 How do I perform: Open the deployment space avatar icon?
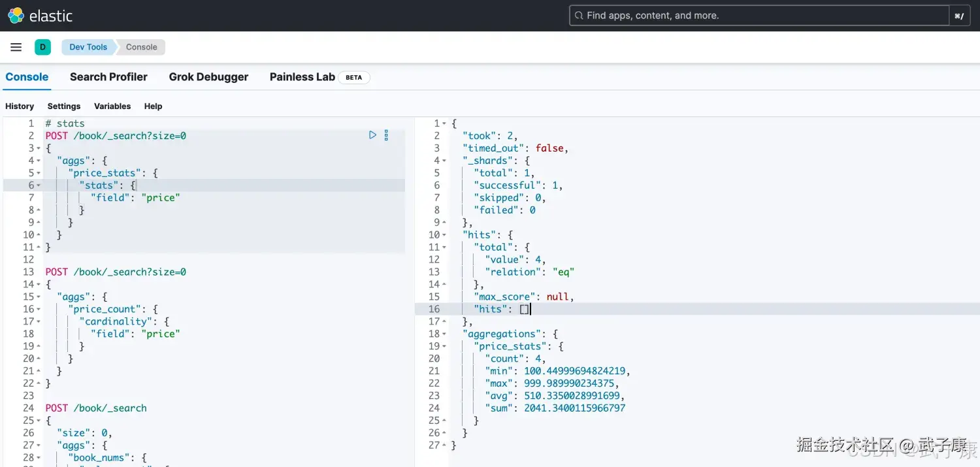pyautogui.click(x=42, y=46)
